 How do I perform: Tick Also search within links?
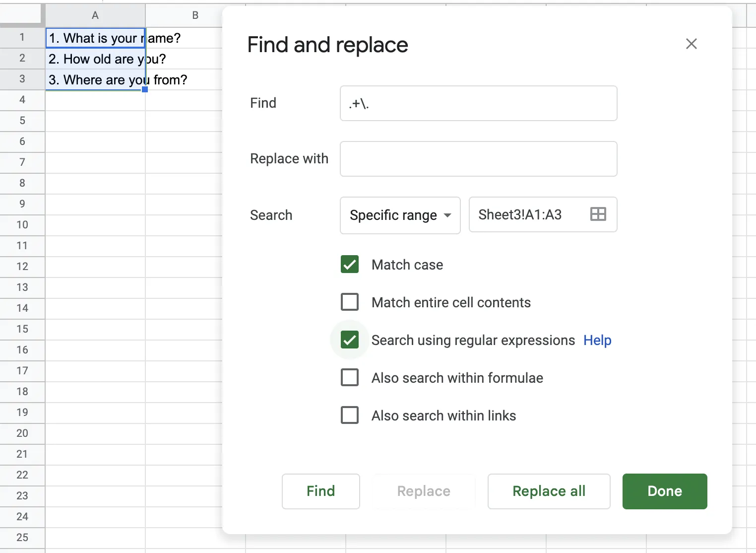[350, 415]
